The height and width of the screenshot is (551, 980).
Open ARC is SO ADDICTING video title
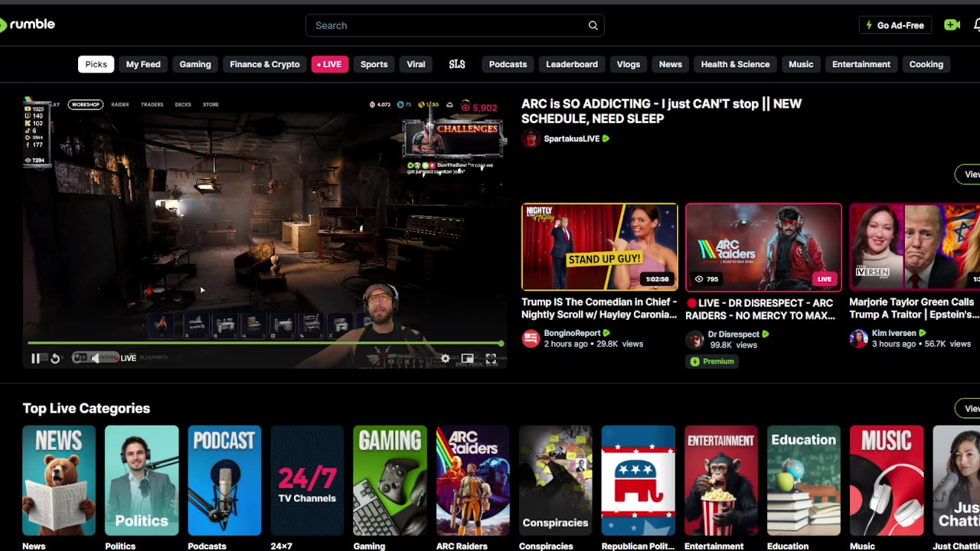click(661, 111)
